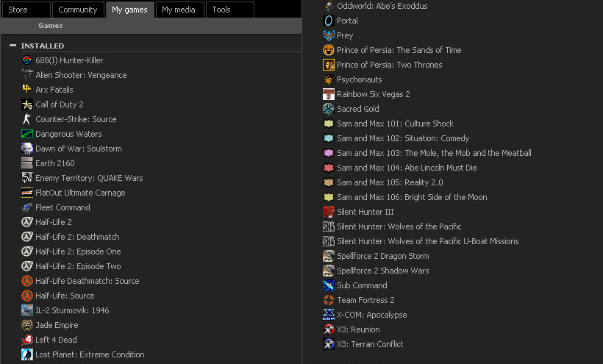603x364 pixels.
Task: Click the Left 4 Dead icon
Action: coord(27,340)
